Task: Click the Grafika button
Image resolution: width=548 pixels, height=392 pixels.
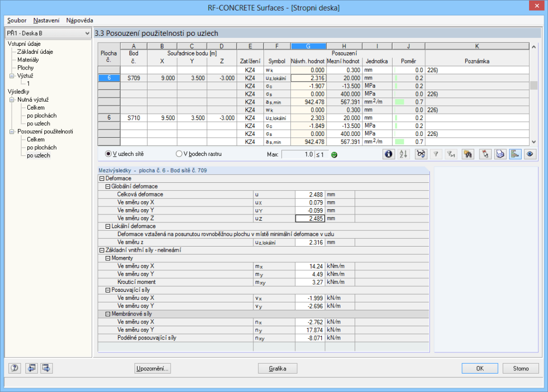Action: (278, 368)
